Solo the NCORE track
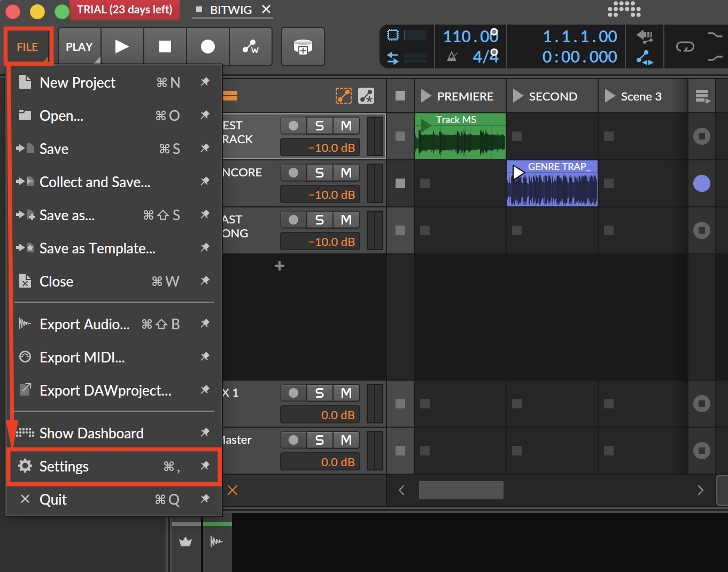Screen dimensions: 728x572 coord(320,173)
